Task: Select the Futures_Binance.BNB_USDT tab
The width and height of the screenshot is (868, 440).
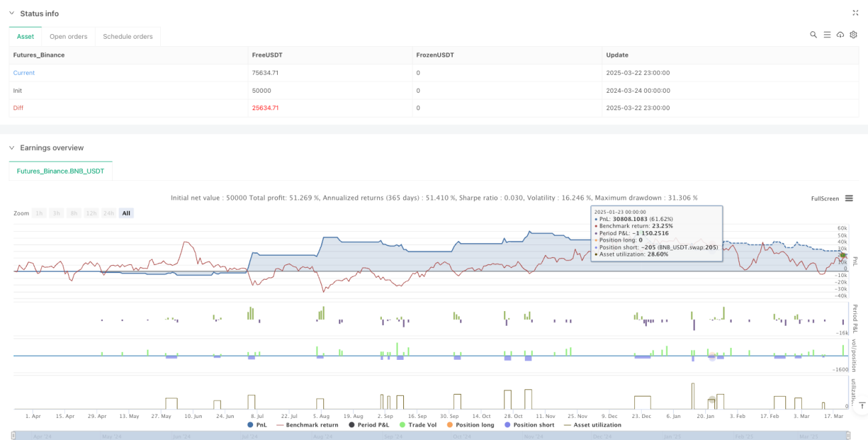Action: 61,171
